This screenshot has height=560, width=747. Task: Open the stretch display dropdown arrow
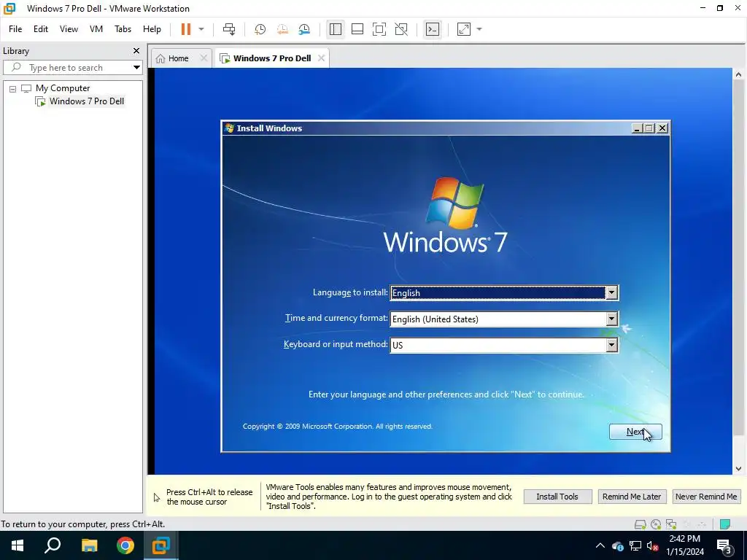click(479, 29)
